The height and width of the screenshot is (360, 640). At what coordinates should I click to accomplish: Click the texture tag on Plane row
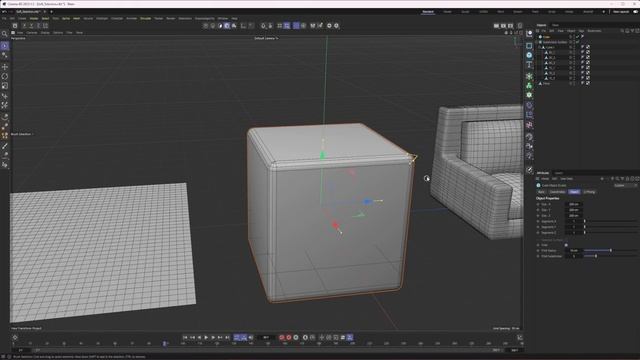pos(588,83)
